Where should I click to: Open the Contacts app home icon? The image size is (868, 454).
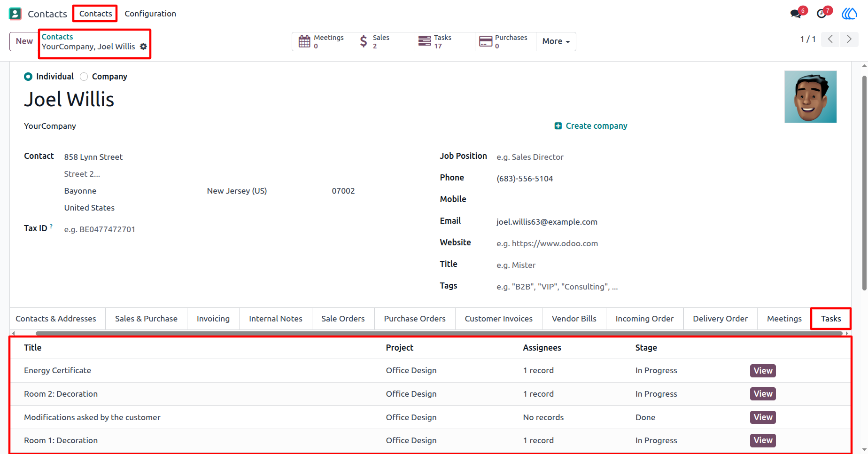tap(15, 14)
